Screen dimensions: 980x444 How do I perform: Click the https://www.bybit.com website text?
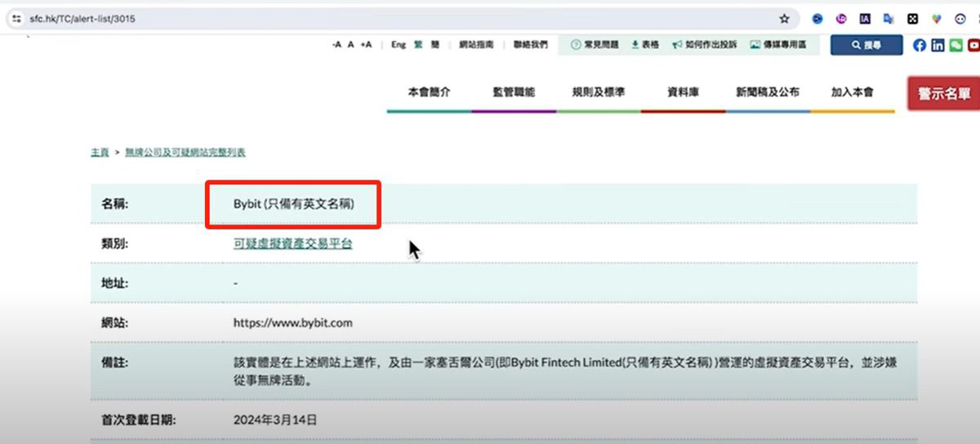pos(293,322)
